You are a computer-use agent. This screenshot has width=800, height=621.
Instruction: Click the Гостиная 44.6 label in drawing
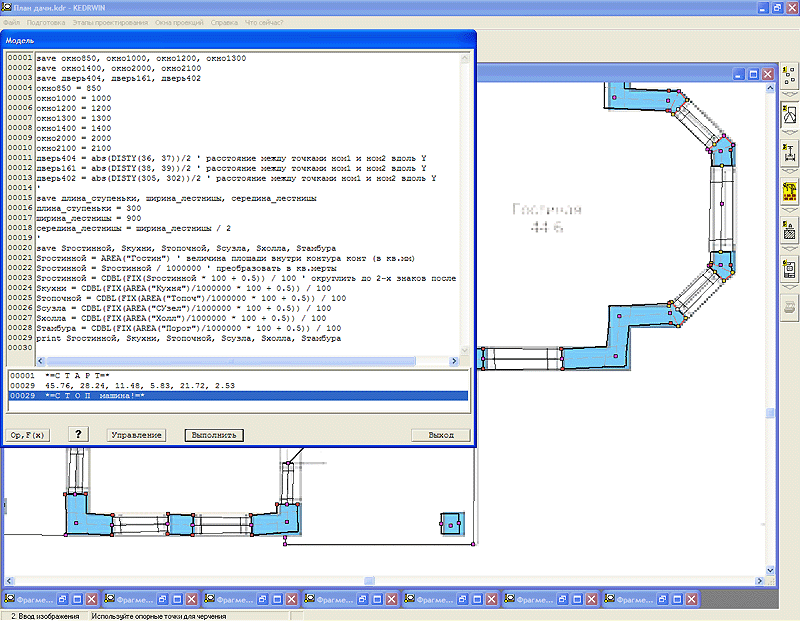546,218
